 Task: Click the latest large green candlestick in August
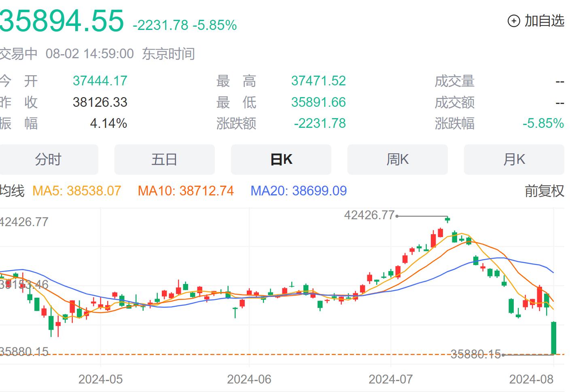point(554,338)
